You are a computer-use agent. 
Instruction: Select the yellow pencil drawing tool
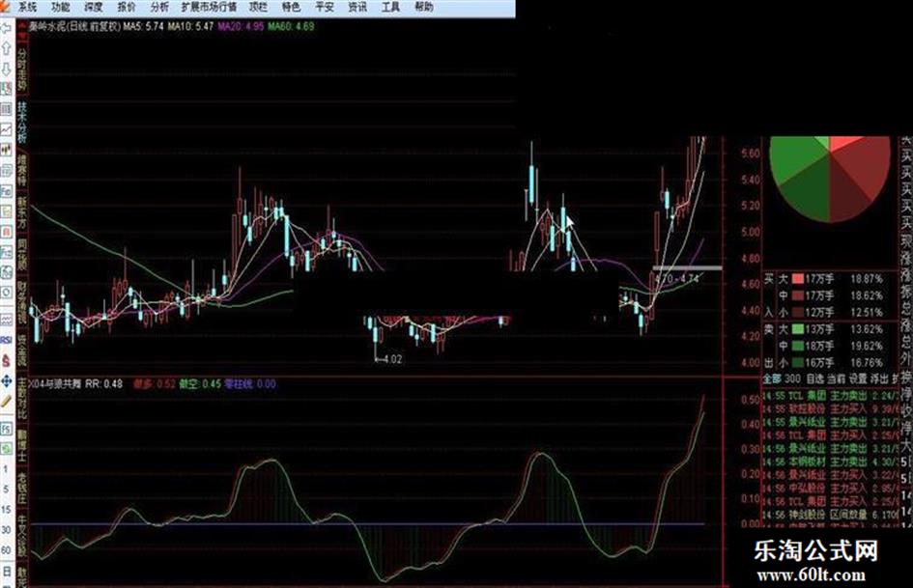point(7,401)
